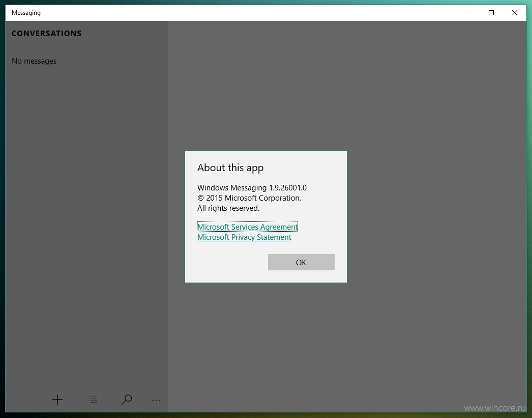
Task: Select the 'No messages' text
Action: pyautogui.click(x=34, y=61)
